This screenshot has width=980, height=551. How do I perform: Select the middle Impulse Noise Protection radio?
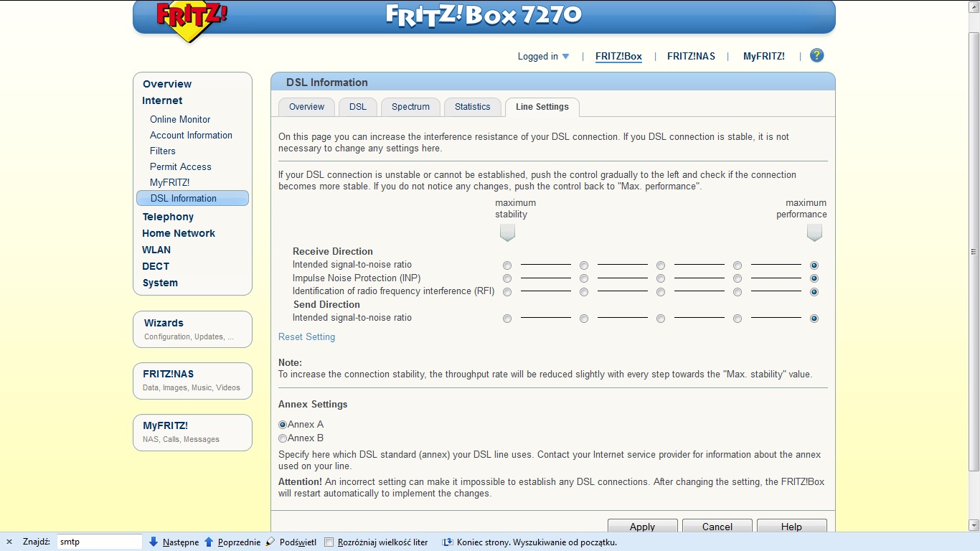coord(661,278)
